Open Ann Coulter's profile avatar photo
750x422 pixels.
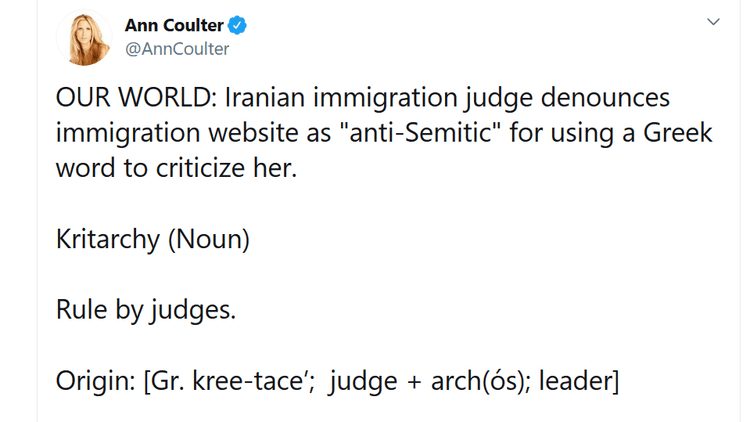84,37
